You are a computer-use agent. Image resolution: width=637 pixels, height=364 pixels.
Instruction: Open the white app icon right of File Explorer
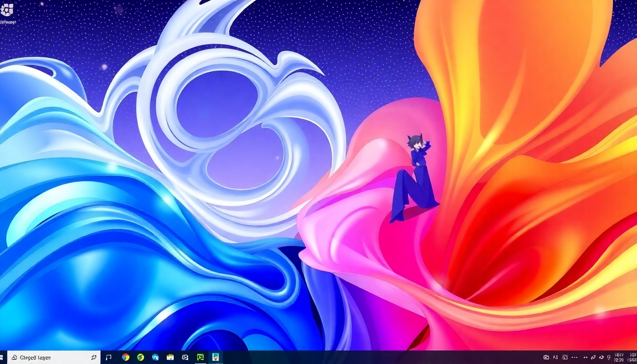(185, 357)
